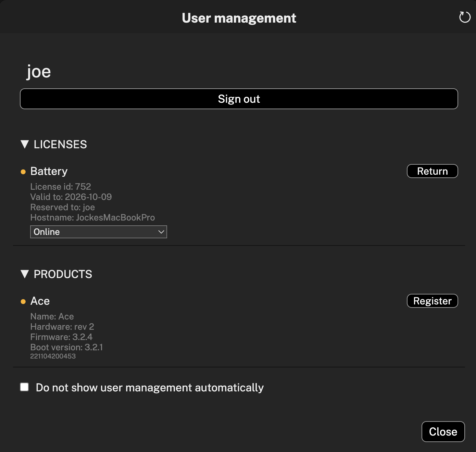Click the username joe heading
Viewport: 476px width, 452px height.
(39, 72)
